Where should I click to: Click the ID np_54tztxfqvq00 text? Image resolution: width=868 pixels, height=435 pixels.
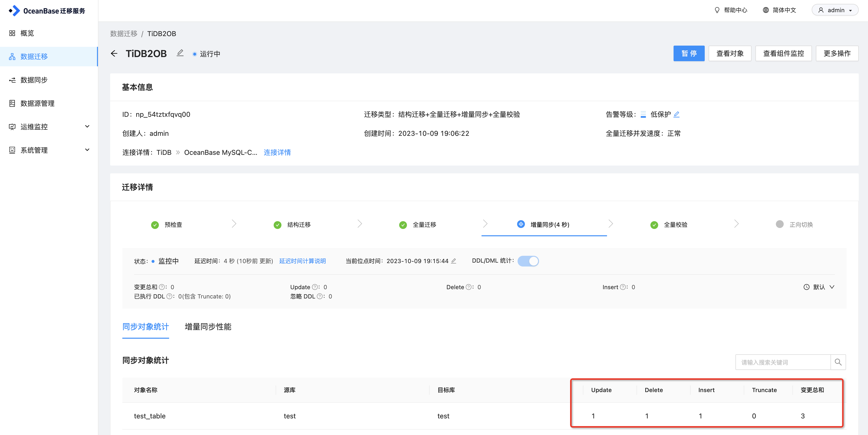[x=156, y=114]
